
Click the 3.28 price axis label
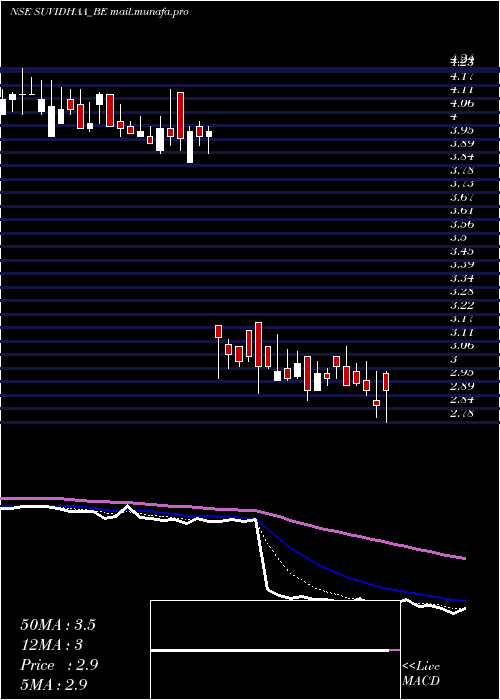pos(462,292)
